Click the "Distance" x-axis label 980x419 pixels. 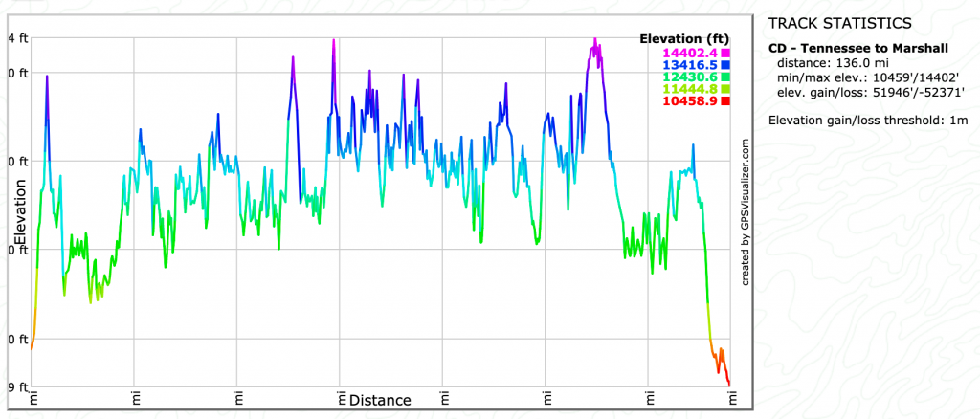(x=379, y=400)
